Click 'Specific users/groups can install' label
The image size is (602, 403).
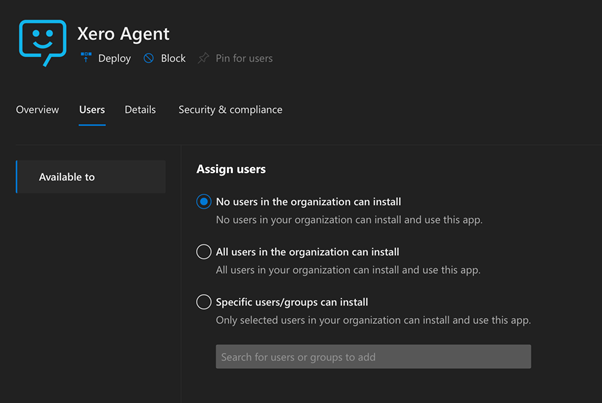point(292,302)
